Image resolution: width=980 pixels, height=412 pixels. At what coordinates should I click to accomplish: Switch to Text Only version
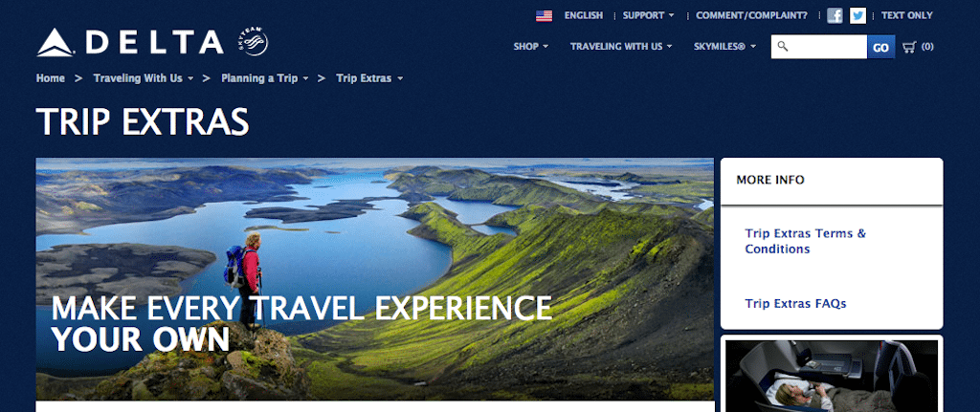click(x=907, y=15)
